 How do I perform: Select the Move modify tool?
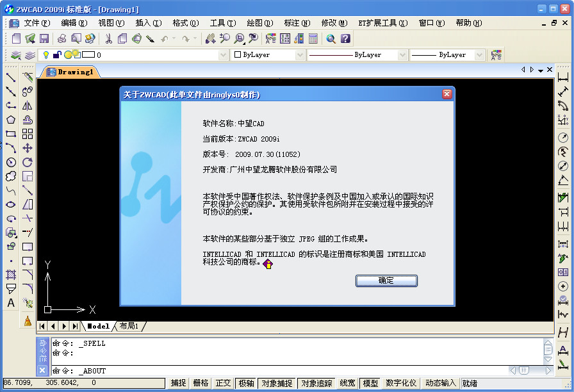28,148
